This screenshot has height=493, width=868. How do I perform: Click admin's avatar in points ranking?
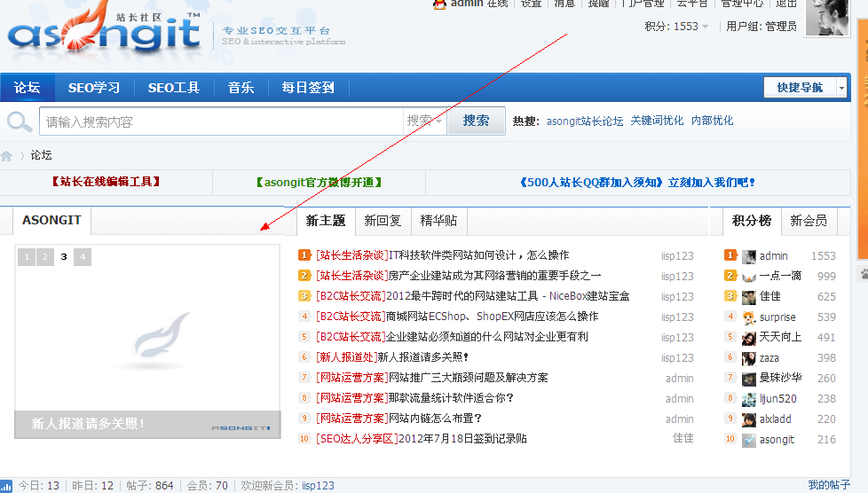tap(749, 256)
